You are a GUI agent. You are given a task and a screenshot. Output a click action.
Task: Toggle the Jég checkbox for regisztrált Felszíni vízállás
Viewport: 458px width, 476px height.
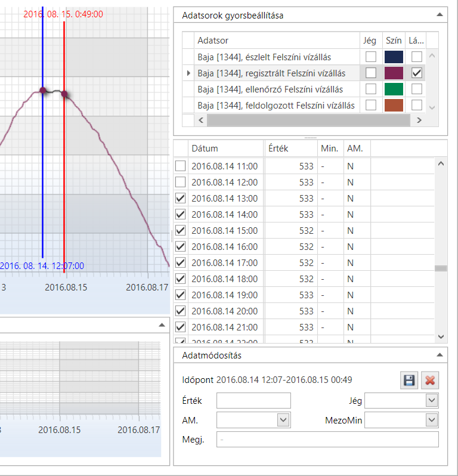pos(370,73)
